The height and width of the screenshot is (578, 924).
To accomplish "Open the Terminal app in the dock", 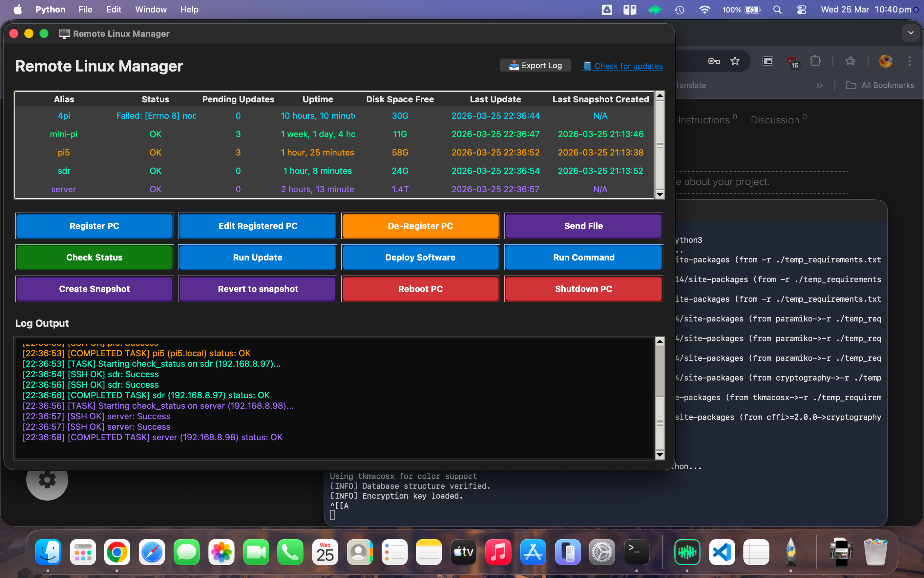I will point(636,552).
